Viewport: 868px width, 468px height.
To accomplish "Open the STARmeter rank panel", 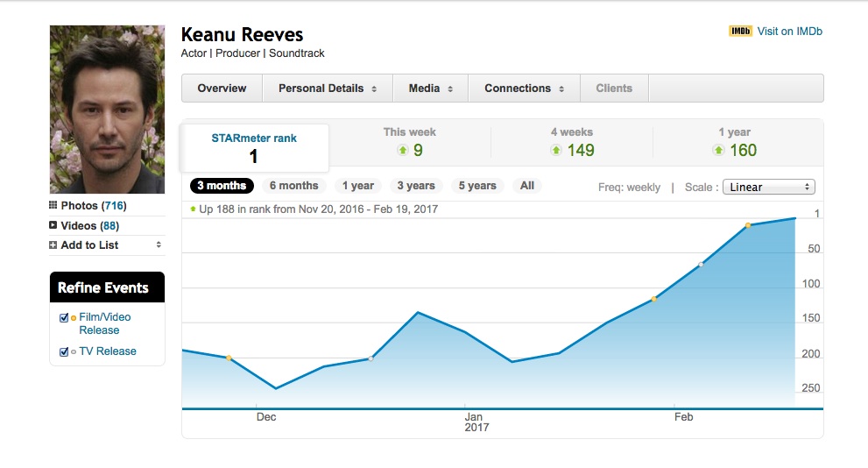I will point(254,148).
